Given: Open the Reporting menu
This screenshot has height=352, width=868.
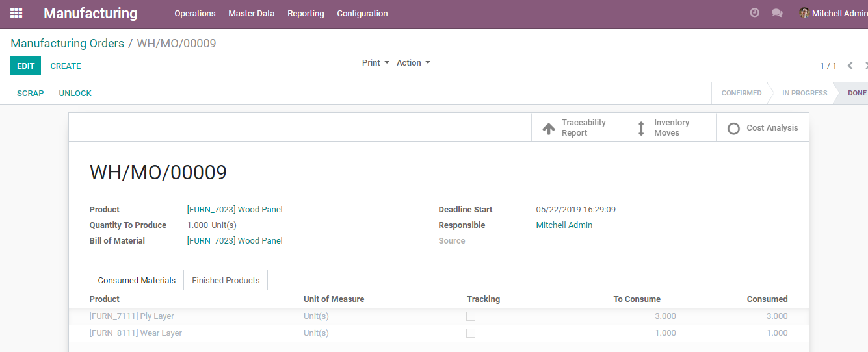Looking at the screenshot, I should pyautogui.click(x=306, y=13).
